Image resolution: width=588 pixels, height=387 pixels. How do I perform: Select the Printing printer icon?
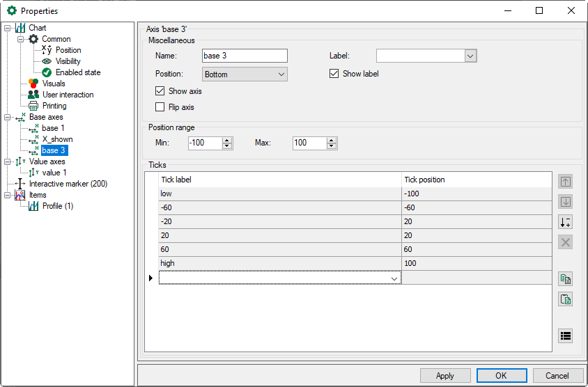[x=33, y=106]
